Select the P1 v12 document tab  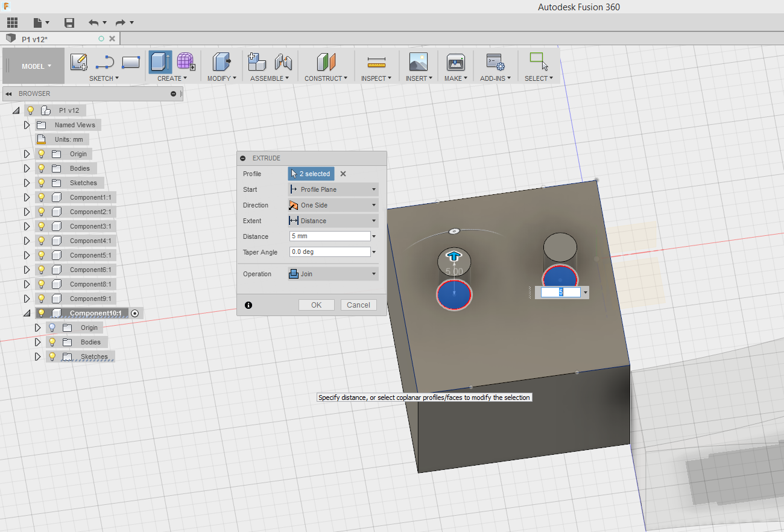point(60,39)
